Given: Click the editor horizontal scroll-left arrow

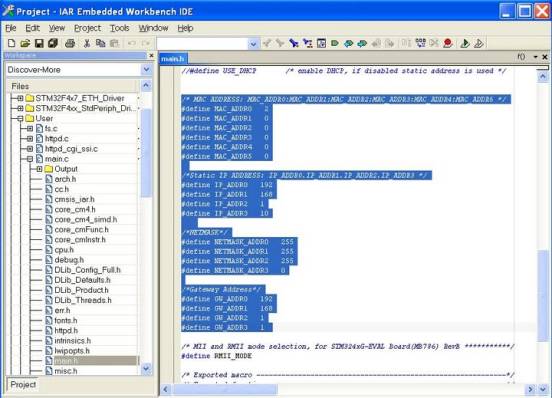Looking at the screenshot, I should pyautogui.click(x=165, y=389).
